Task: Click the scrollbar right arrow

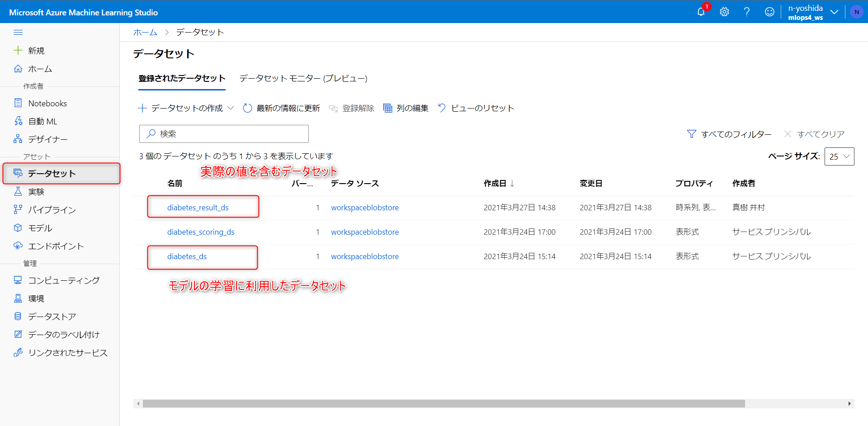Action: point(849,403)
